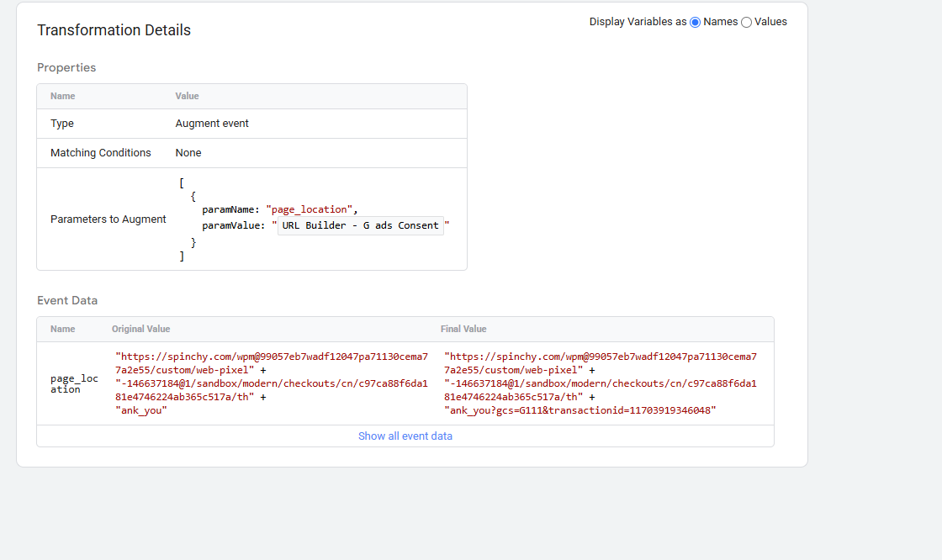Click the page_location name in Event Data
Viewport: 942px width, 560px height.
74,384
